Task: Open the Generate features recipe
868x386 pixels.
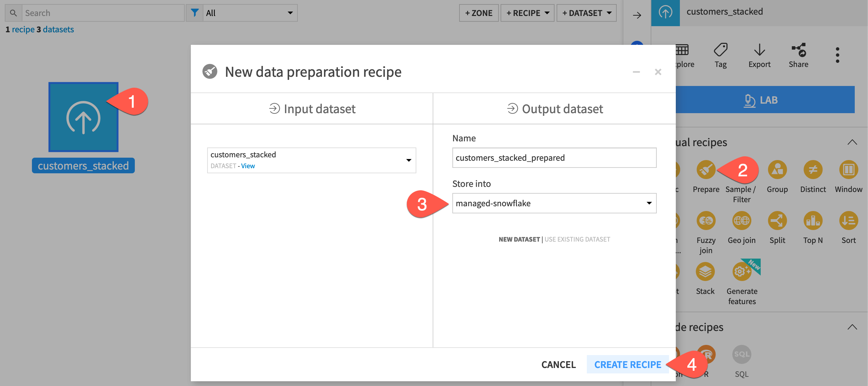Action: (x=742, y=271)
